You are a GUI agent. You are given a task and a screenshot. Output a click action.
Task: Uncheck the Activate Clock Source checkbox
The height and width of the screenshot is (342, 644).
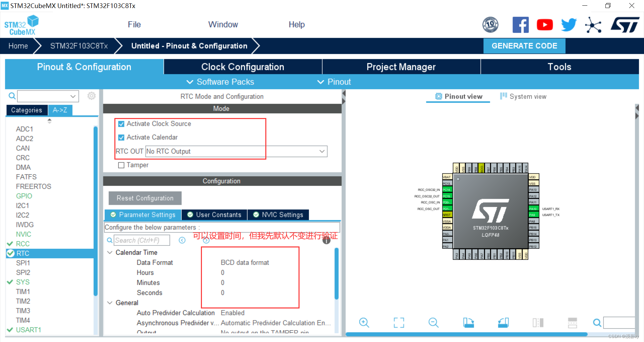(121, 123)
